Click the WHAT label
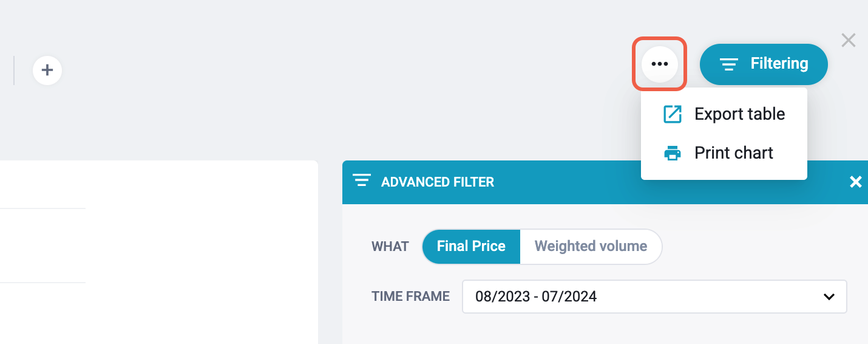This screenshot has height=344, width=868. coord(390,246)
